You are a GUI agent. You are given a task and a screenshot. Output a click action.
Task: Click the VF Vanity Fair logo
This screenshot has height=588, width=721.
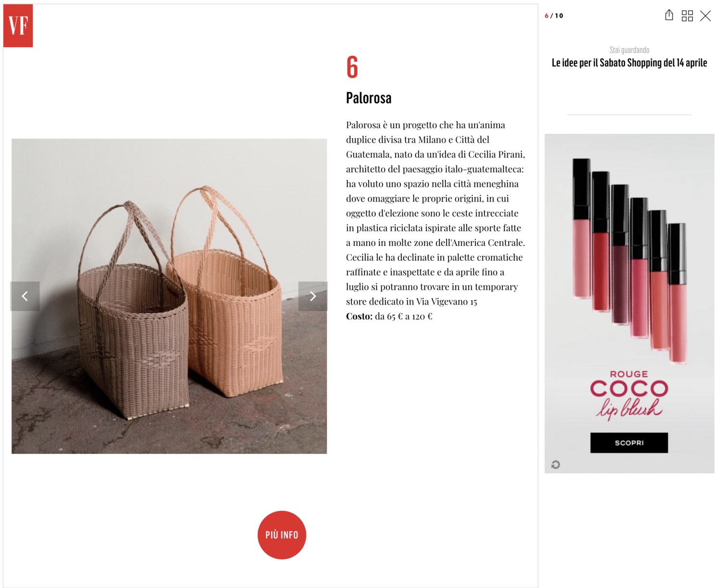[18, 25]
